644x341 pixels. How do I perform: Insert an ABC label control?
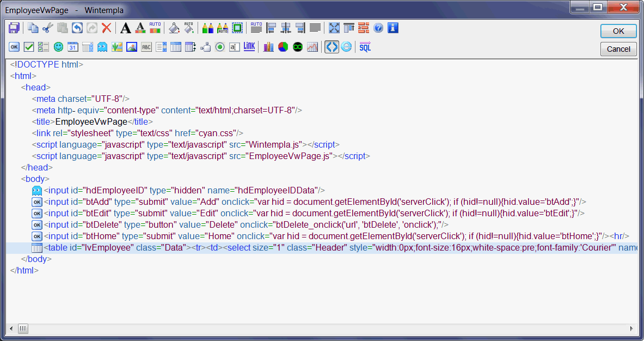pyautogui.click(x=146, y=47)
